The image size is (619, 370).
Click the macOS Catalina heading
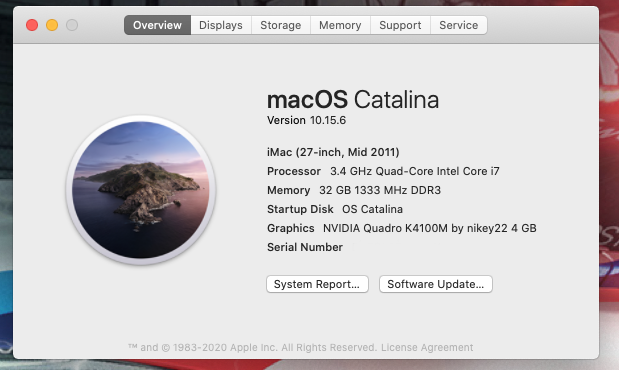(353, 100)
